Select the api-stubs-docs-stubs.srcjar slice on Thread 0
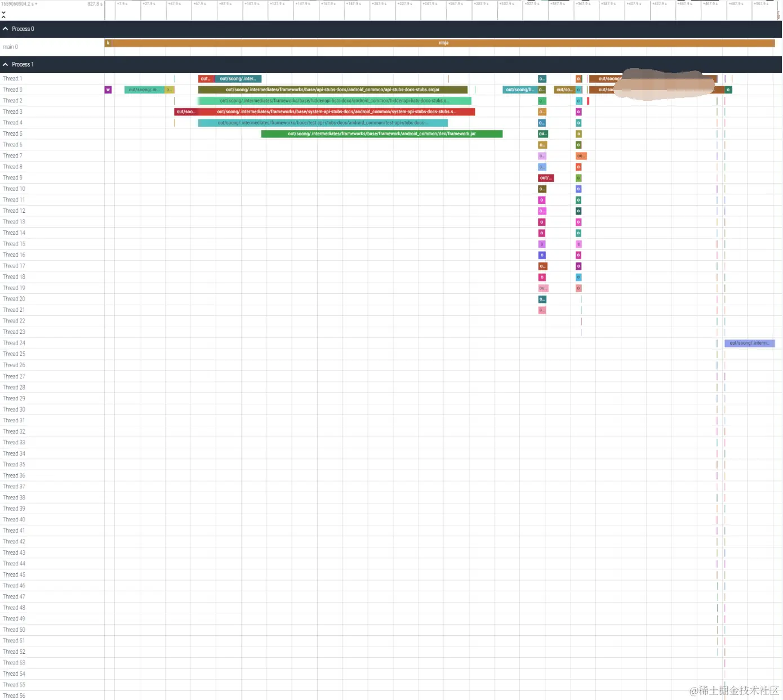783x700 pixels. (x=332, y=90)
